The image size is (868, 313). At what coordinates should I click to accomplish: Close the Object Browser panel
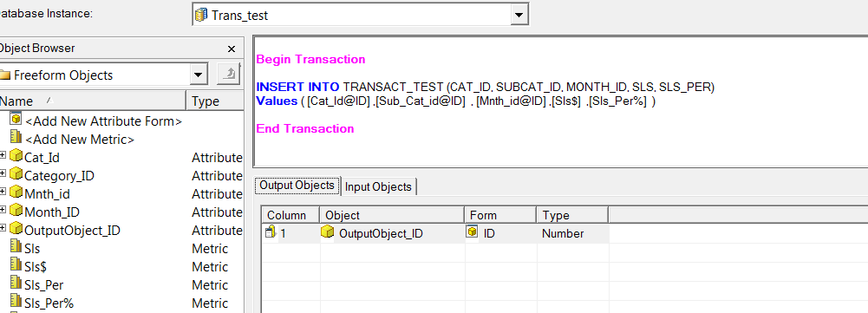(x=232, y=49)
